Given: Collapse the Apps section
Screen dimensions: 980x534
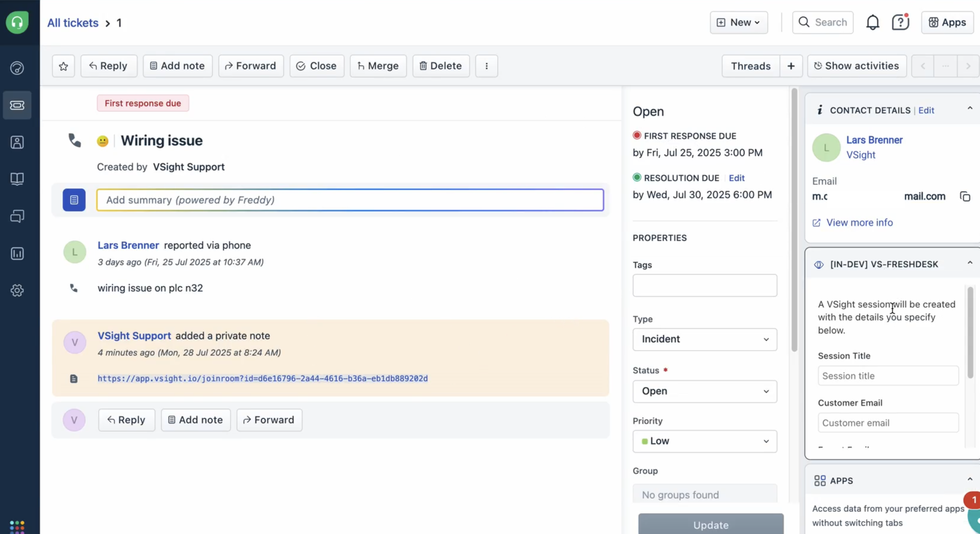Looking at the screenshot, I should [970, 479].
